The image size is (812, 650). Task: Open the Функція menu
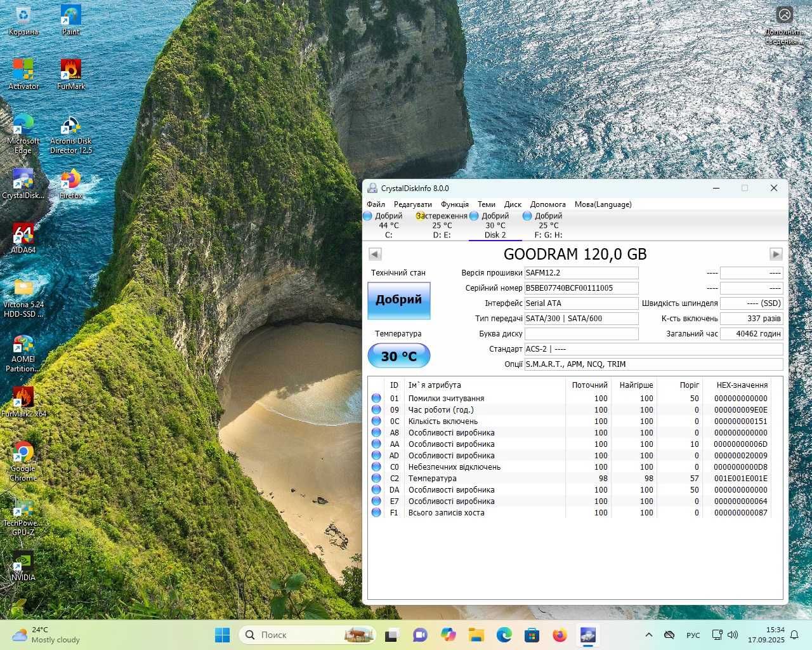455,204
